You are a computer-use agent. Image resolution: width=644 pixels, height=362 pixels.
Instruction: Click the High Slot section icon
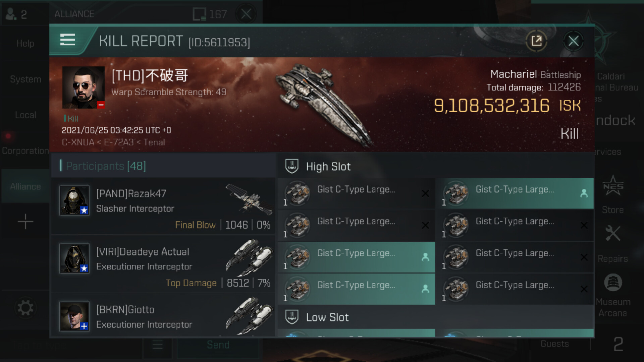click(x=291, y=166)
